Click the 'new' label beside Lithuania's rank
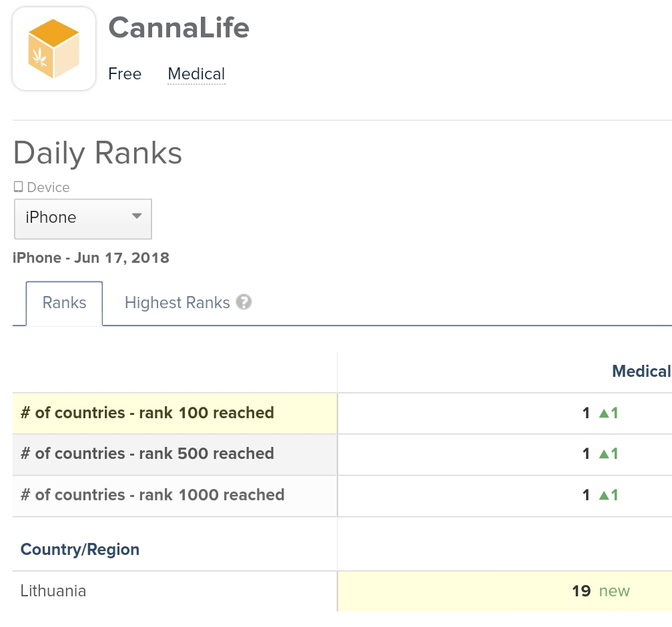 [615, 591]
